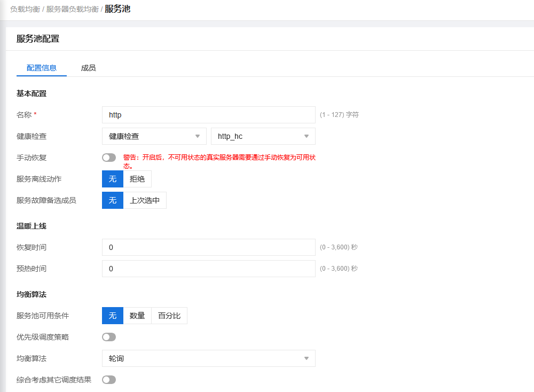The width and height of the screenshot is (534, 392).
Task: Click the 恢复时间 input field
Action: (208, 247)
